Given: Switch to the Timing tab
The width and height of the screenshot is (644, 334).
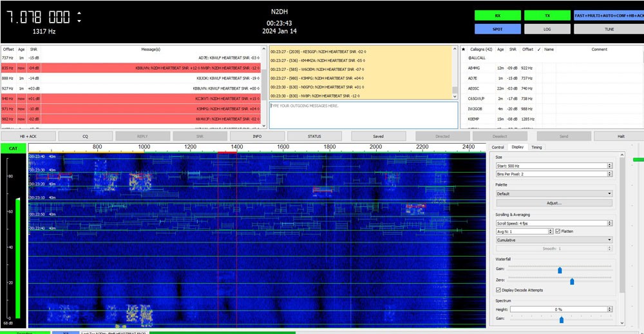Looking at the screenshot, I should [536, 147].
